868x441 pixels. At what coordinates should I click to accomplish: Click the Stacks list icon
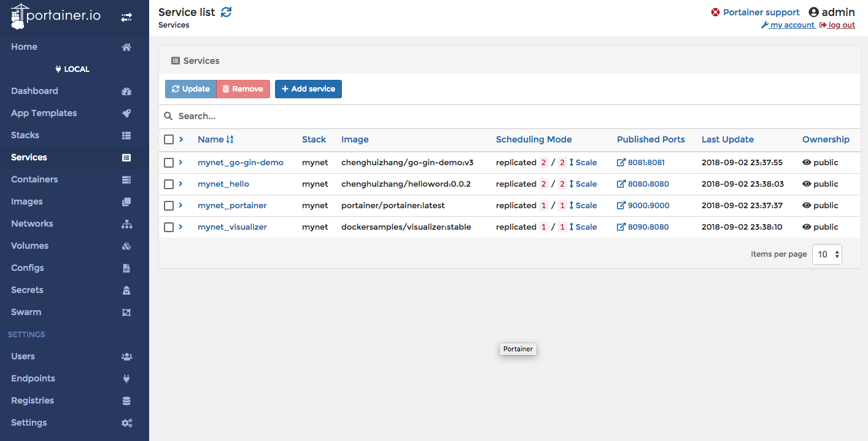[126, 136]
